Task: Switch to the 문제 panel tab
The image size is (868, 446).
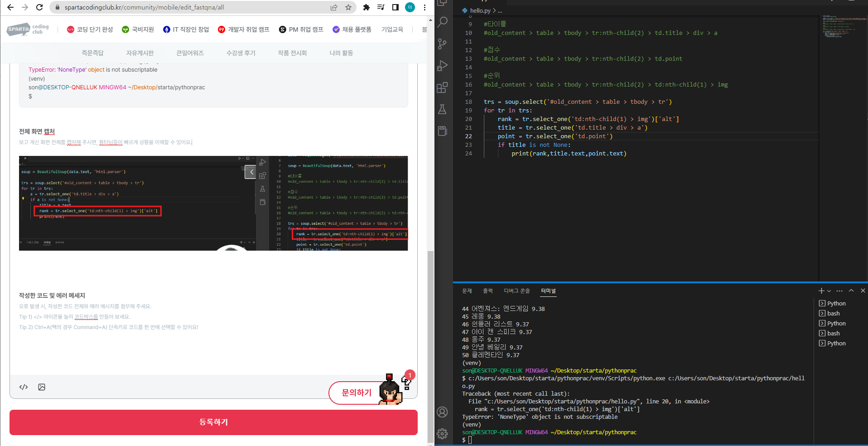Action: [x=467, y=291]
